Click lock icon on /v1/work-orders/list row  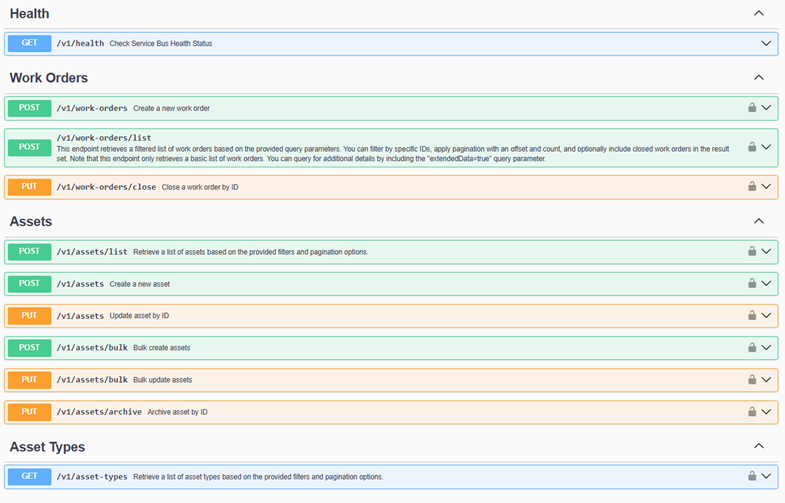click(x=751, y=147)
